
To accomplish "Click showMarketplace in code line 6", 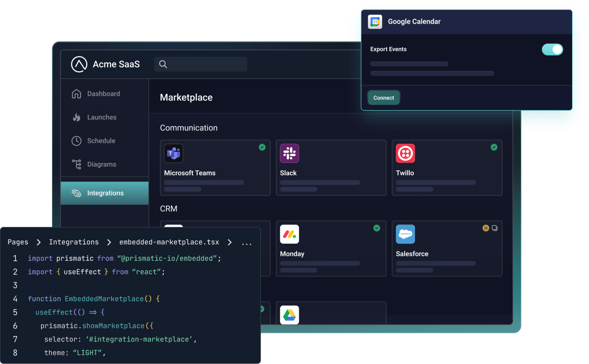I will coord(114,326).
